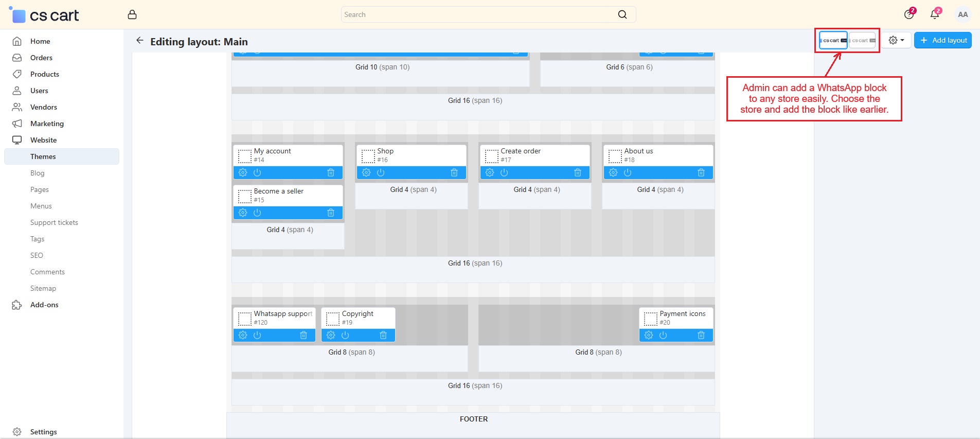
Task: Click the Add layout button
Action: click(x=942, y=40)
